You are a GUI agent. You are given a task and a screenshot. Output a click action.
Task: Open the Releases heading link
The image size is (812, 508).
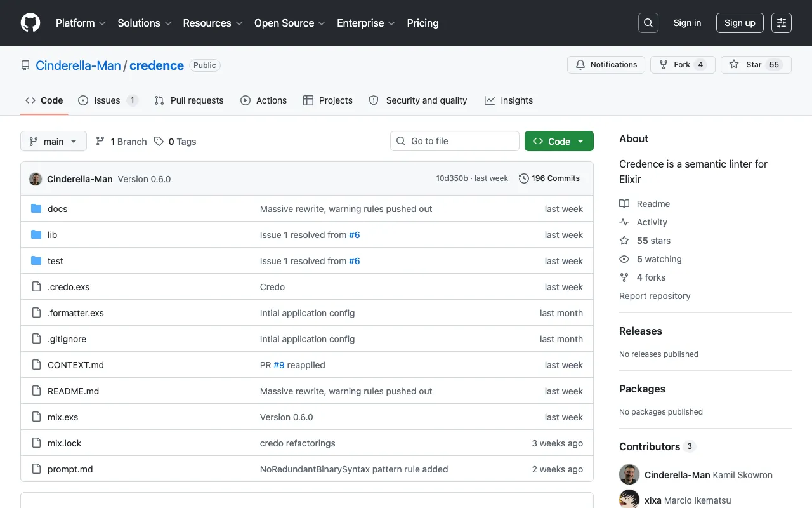(x=640, y=331)
